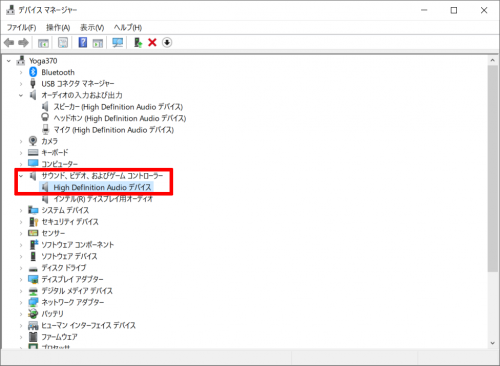Click the Disable device down-arrow icon

click(167, 42)
